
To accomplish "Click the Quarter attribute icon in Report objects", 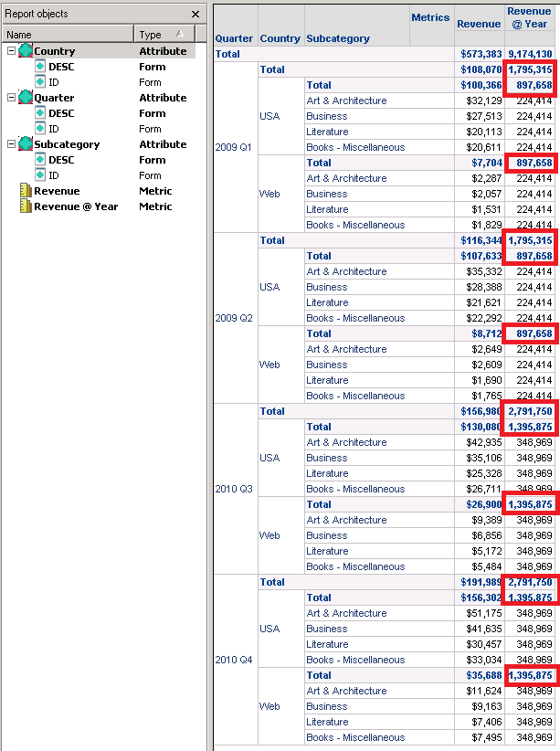I will coord(26,98).
